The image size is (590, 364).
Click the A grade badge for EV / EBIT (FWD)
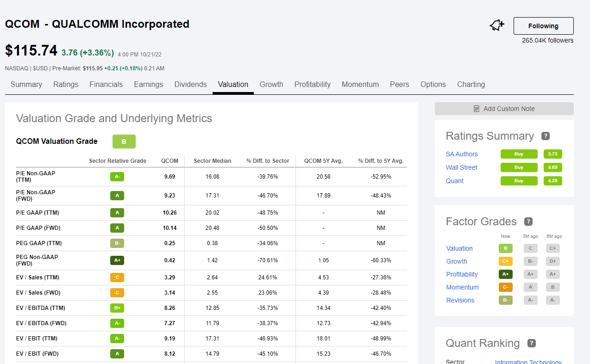117,354
